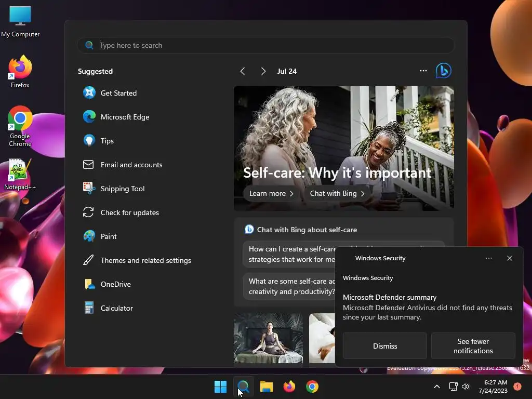Open the Windows Security notification options menu
The image size is (532, 399).
pos(489,258)
